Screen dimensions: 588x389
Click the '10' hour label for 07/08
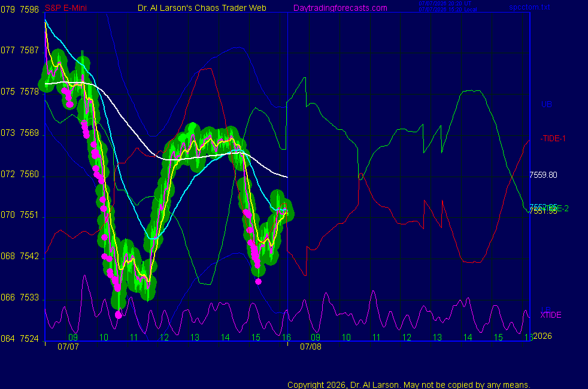tap(346, 338)
